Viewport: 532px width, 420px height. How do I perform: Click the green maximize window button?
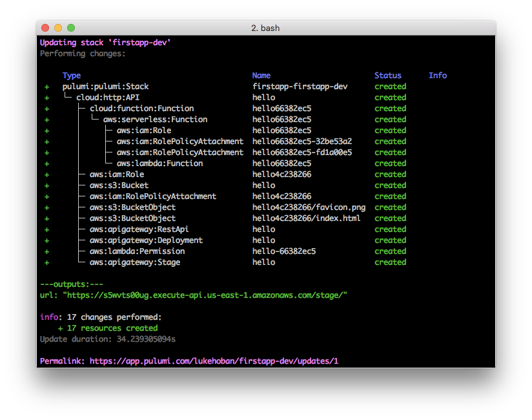[71, 28]
